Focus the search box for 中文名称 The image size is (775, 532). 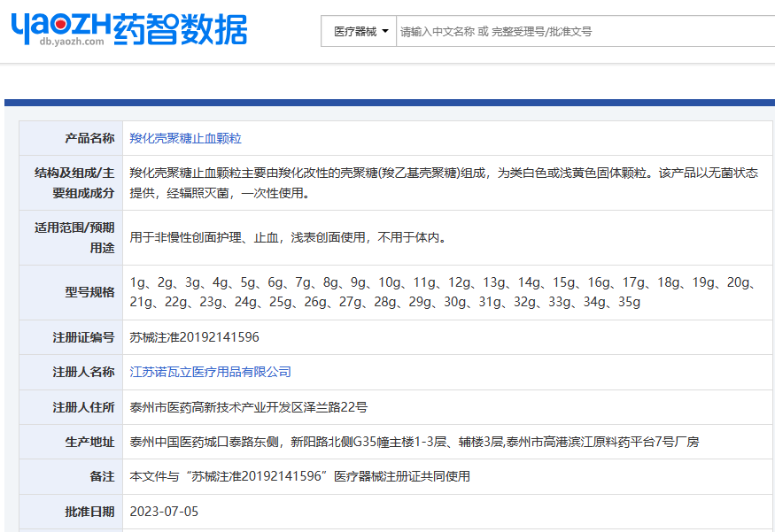coord(585,31)
